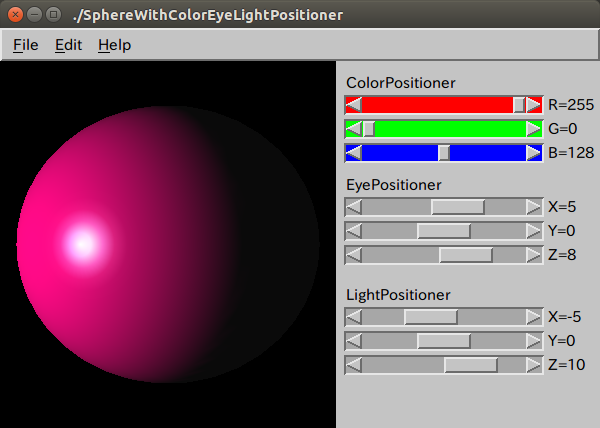Screen dimensions: 600x428
Task: Click the left arrow of LightPositioner Z scrollbar
Action: pos(354,365)
